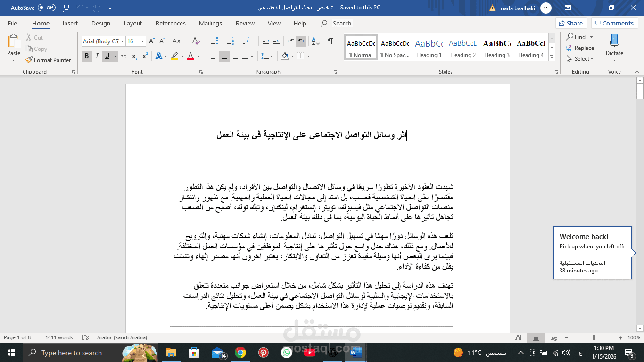Toggle bold formatting
Image resolution: width=644 pixels, height=362 pixels.
coord(87,56)
